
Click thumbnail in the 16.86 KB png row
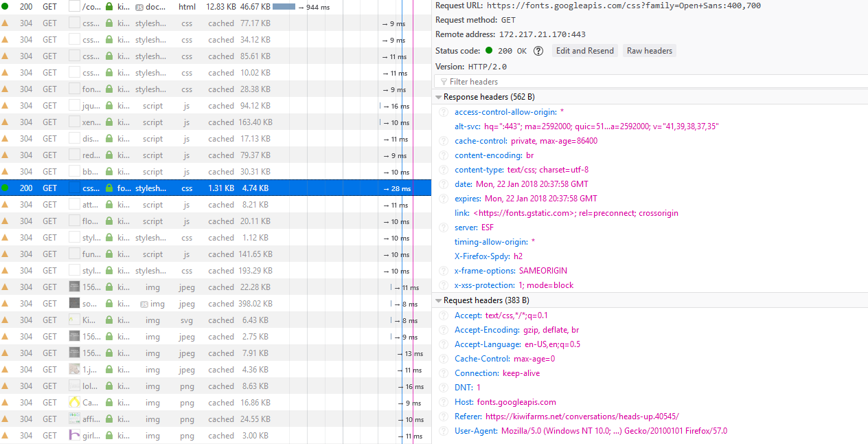pos(75,402)
